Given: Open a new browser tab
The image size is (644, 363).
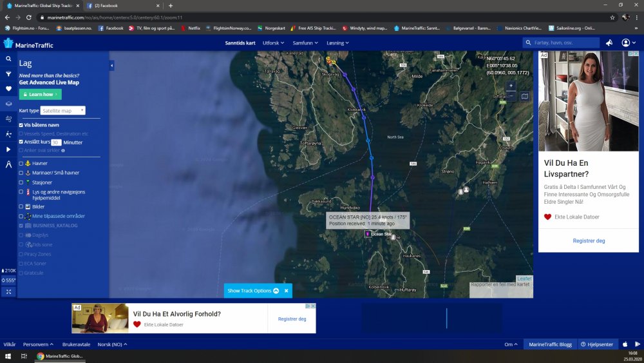Looking at the screenshot, I should [171, 6].
